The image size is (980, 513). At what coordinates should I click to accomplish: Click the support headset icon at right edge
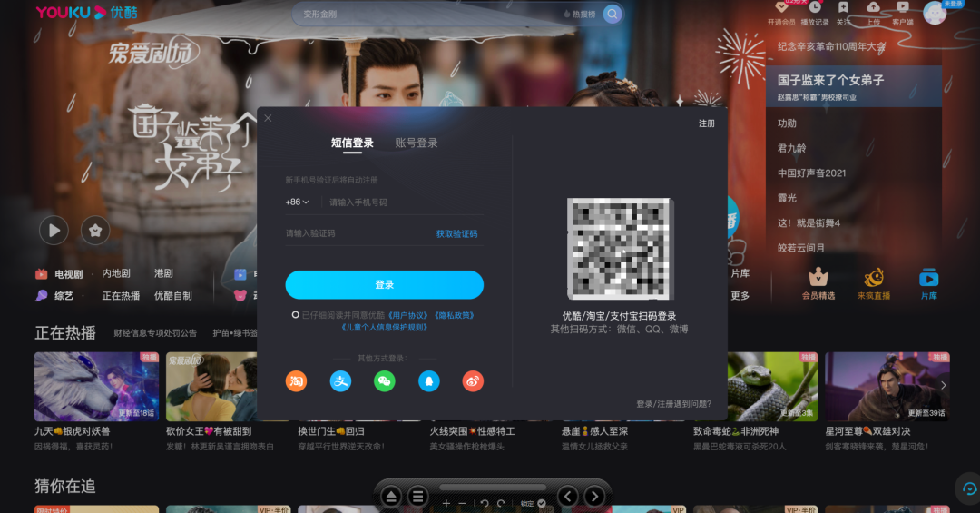(x=969, y=488)
